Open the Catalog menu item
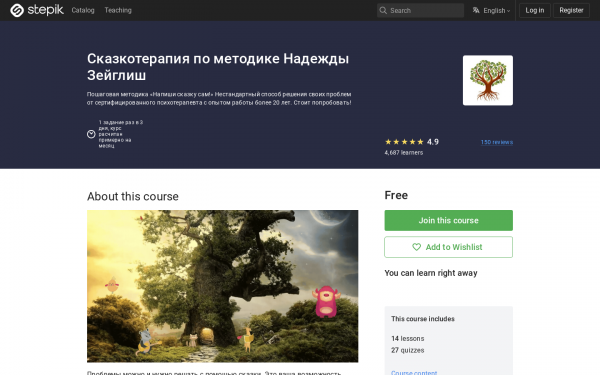This screenshot has width=600, height=375. pos(83,10)
